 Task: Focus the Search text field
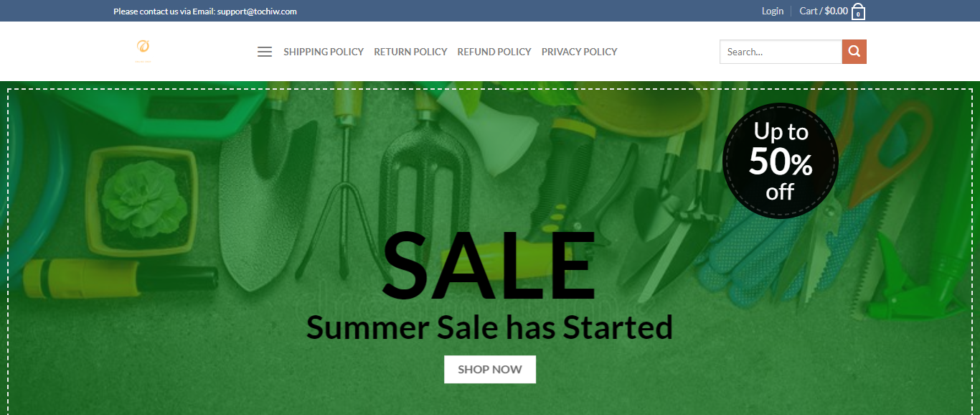click(x=781, y=52)
